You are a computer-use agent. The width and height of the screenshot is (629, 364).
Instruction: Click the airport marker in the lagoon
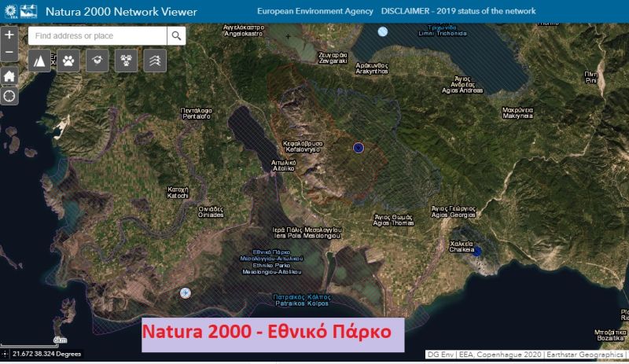pos(185,293)
